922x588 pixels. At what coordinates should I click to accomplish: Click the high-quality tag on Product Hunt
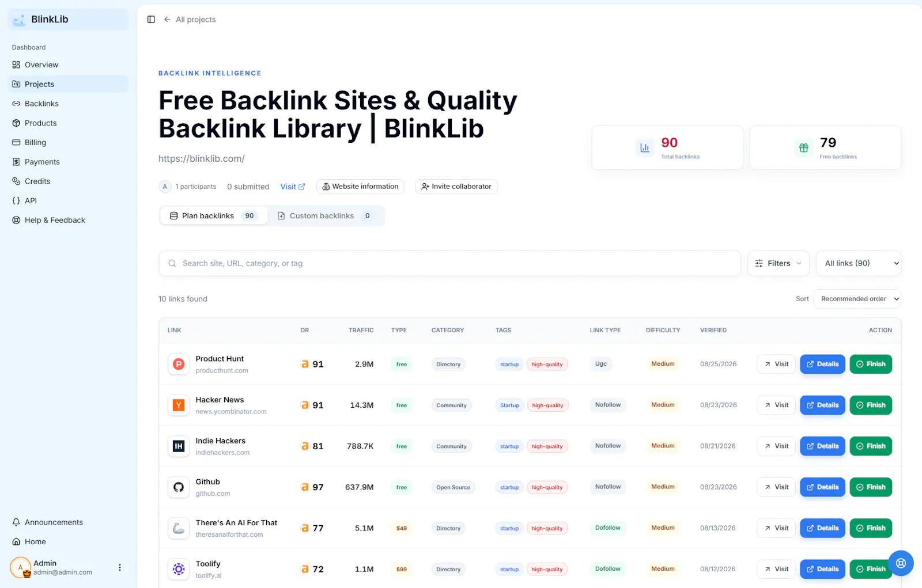point(547,365)
